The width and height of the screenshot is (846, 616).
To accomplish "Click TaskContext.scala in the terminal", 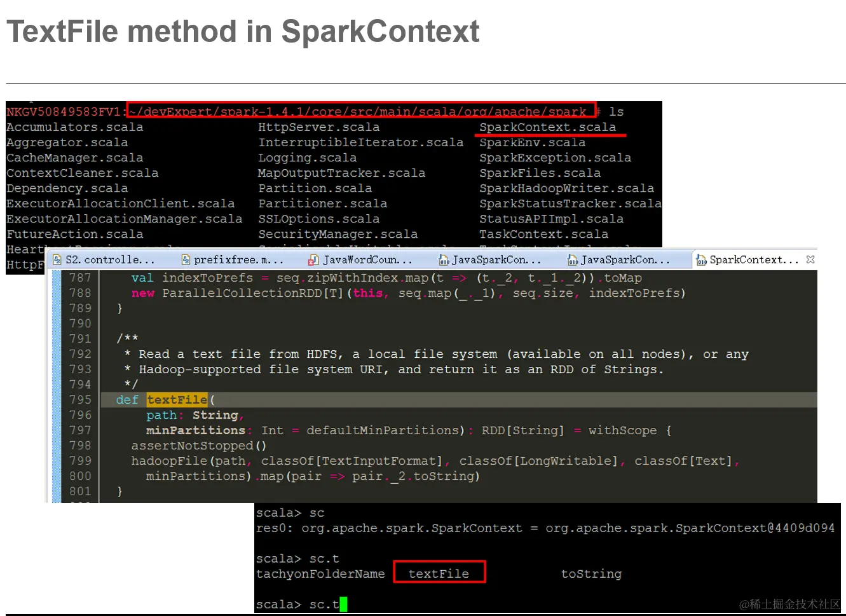I will coord(544,234).
